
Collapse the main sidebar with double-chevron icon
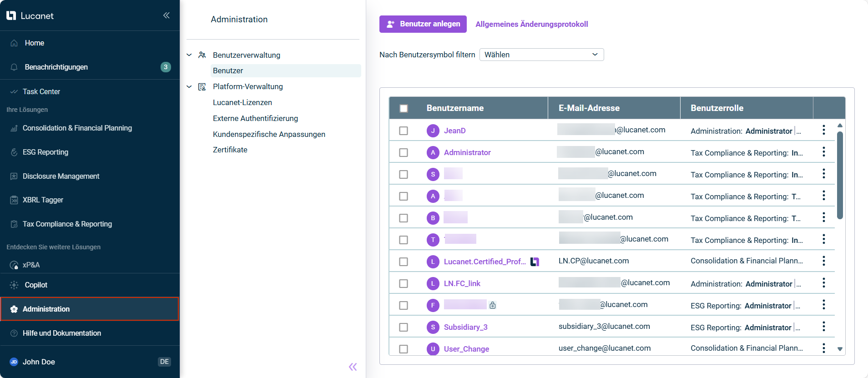[167, 15]
